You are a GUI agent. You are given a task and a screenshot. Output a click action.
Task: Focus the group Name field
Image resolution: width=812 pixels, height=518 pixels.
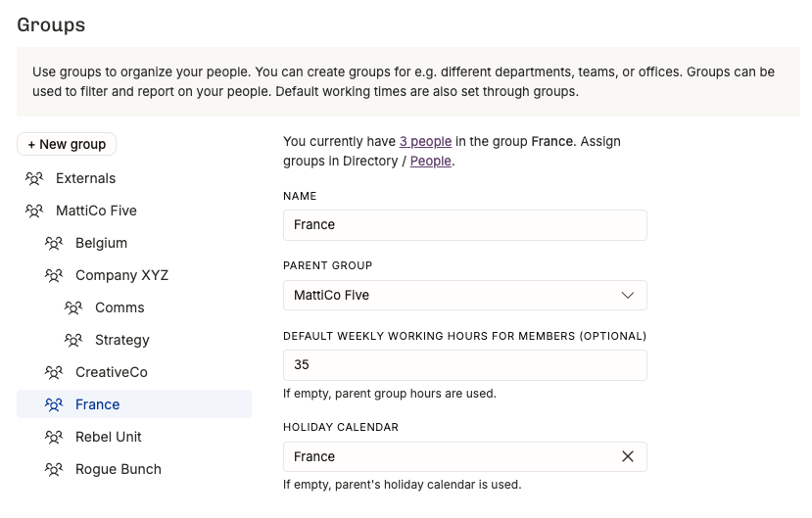464,224
